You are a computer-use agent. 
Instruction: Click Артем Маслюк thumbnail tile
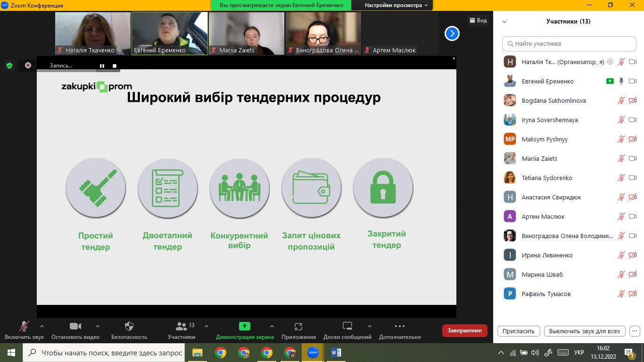(x=400, y=33)
